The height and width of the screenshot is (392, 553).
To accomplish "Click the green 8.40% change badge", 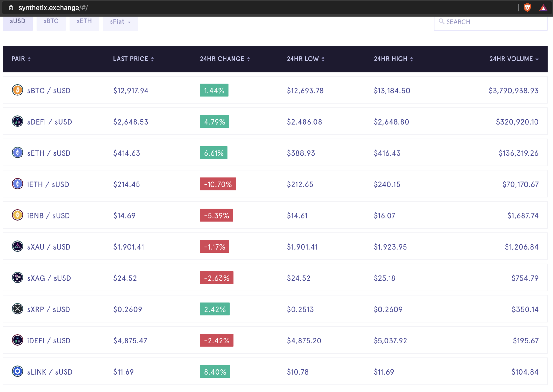I will [x=215, y=372].
